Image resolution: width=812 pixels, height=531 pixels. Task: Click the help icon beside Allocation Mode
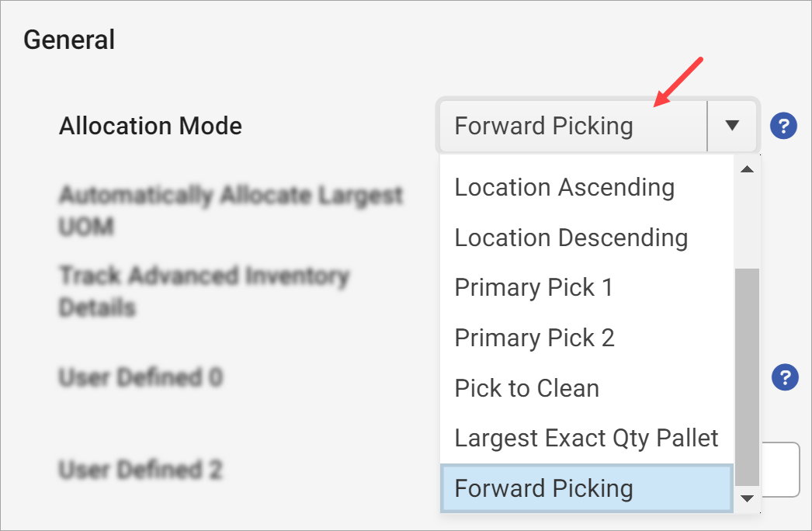pyautogui.click(x=783, y=125)
